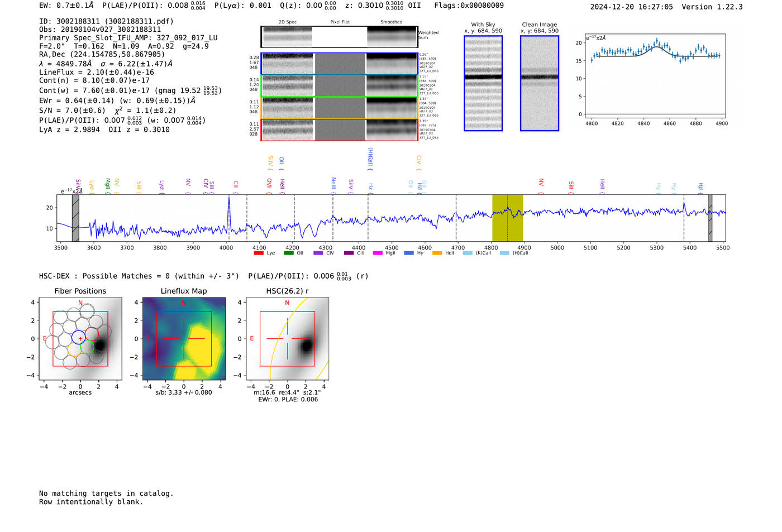Open the Clean Image cutout
782x532 pixels.
tap(540, 83)
